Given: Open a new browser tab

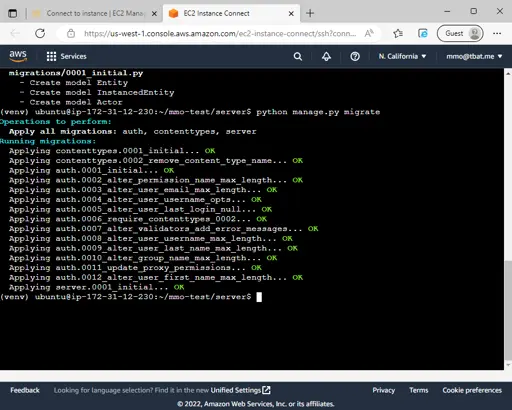Looking at the screenshot, I should 310,13.
